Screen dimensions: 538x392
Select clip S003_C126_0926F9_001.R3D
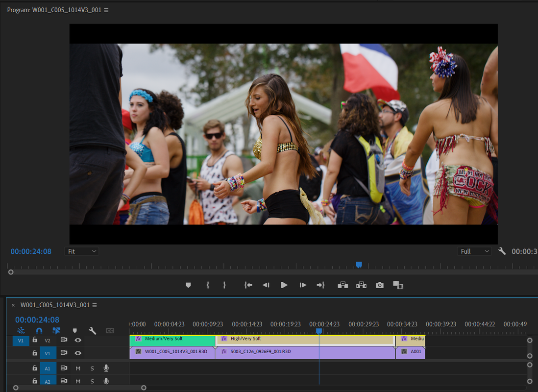click(305, 352)
